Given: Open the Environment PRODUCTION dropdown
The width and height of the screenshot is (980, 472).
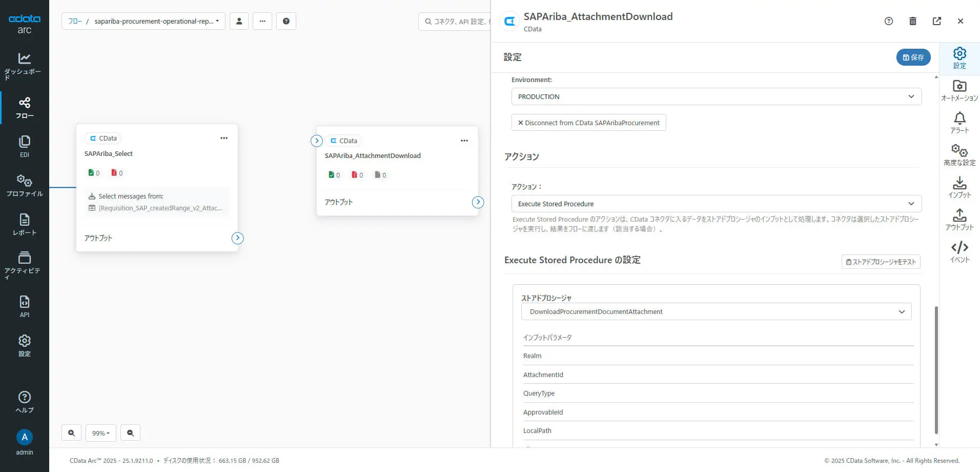Looking at the screenshot, I should (x=716, y=96).
